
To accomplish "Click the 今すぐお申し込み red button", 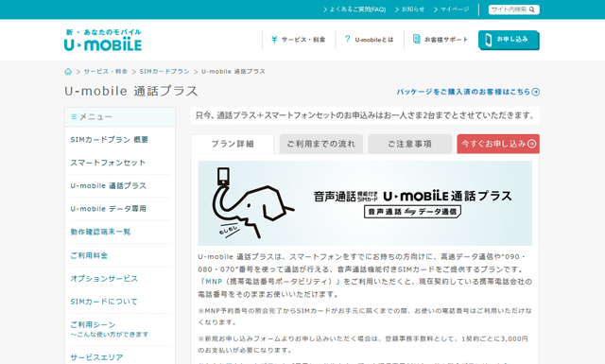I will click(498, 144).
